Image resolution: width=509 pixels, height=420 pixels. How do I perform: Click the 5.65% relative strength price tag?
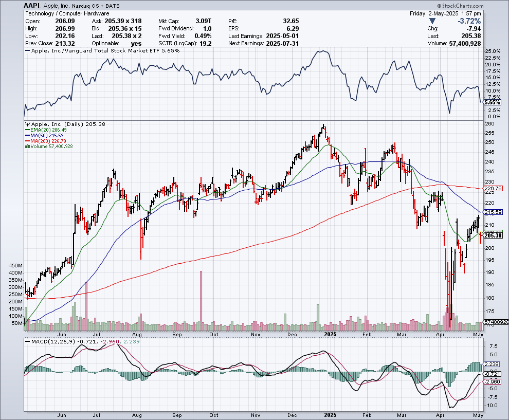(x=492, y=103)
